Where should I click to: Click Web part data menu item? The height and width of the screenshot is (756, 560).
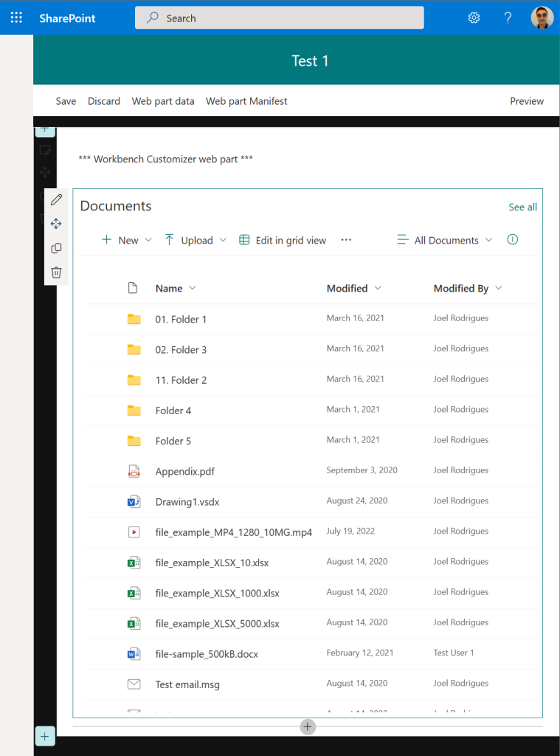(x=163, y=101)
